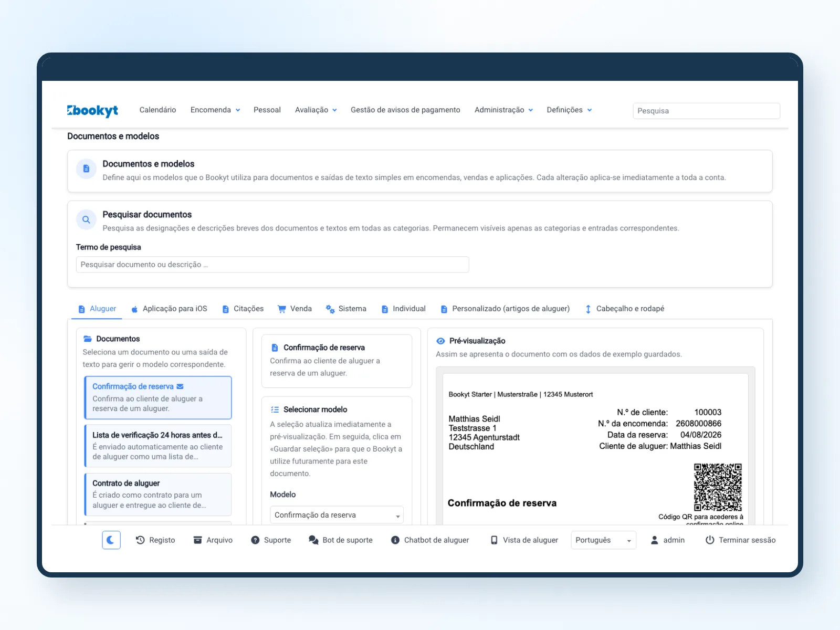Open Chatbot de aluguer from the footer
Image resolution: width=840 pixels, height=630 pixels.
pyautogui.click(x=430, y=540)
